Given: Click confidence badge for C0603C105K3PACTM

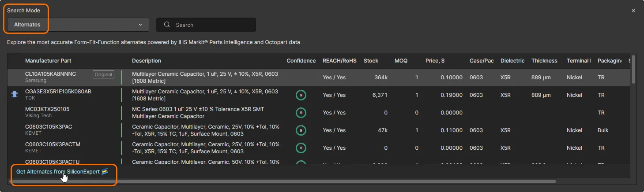Looking at the screenshot, I should point(301,148).
